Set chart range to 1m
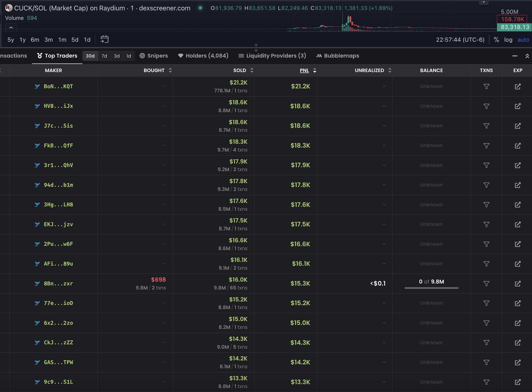The image size is (532, 392). (x=62, y=39)
